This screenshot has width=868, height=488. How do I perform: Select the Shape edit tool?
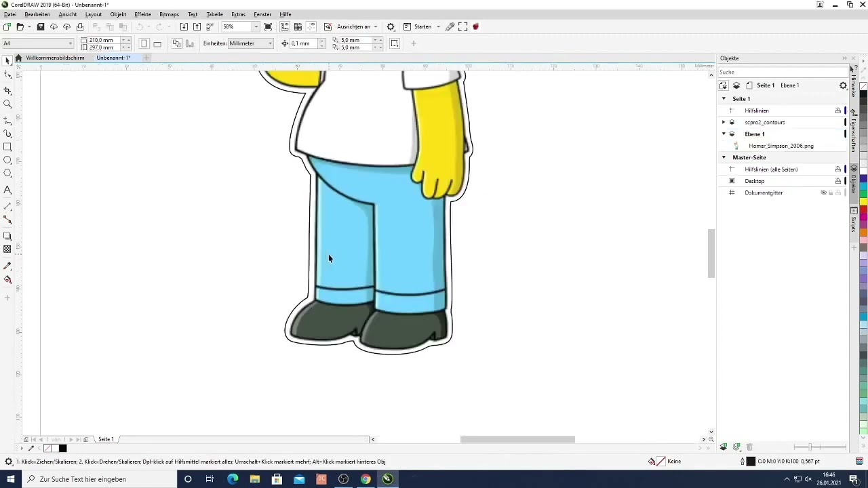[x=7, y=75]
